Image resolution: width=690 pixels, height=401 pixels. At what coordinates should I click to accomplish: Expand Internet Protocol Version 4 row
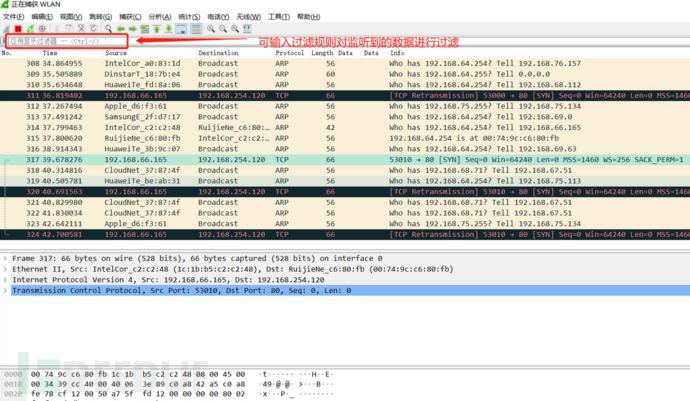[x=6, y=280]
